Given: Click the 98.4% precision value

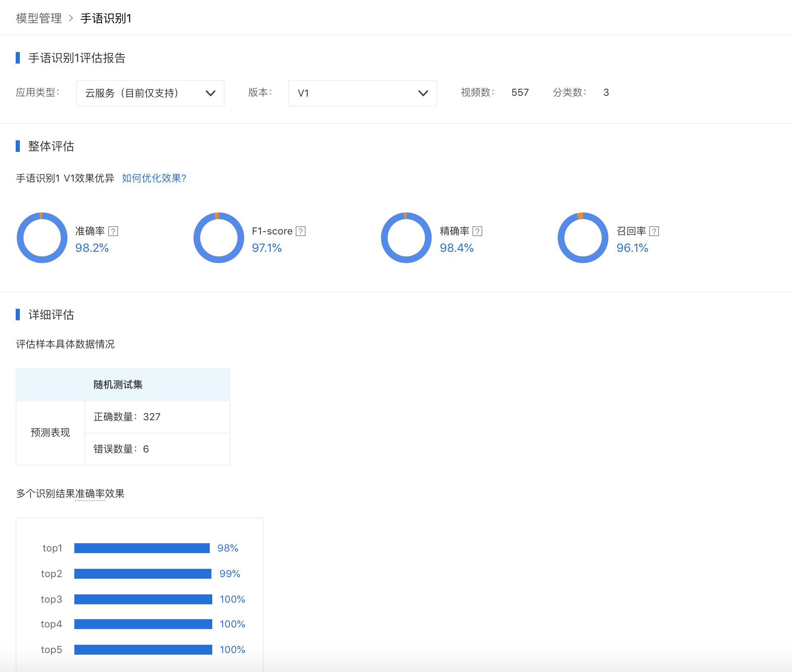Looking at the screenshot, I should click(x=457, y=248).
